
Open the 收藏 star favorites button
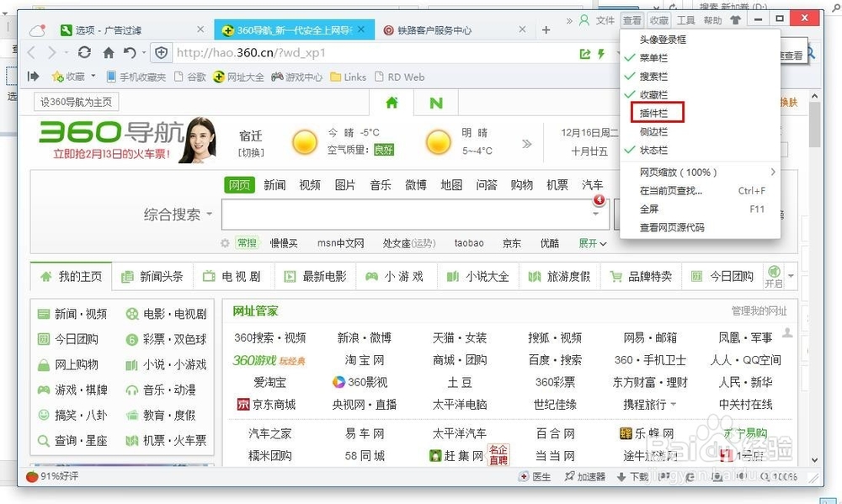pos(68,77)
